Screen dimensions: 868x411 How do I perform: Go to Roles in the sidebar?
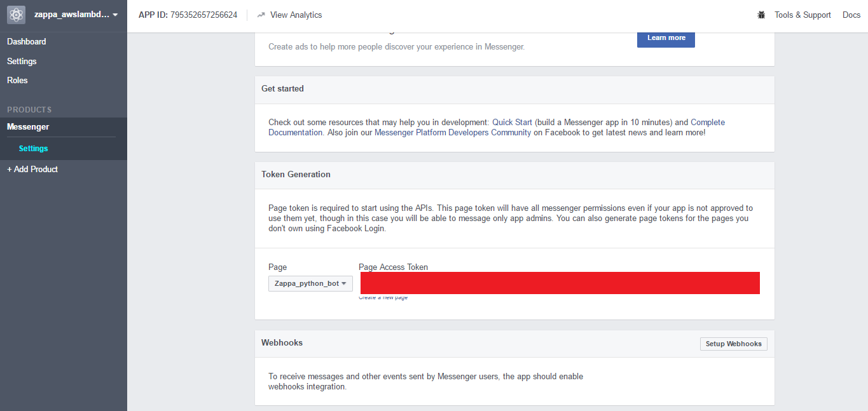pos(17,80)
